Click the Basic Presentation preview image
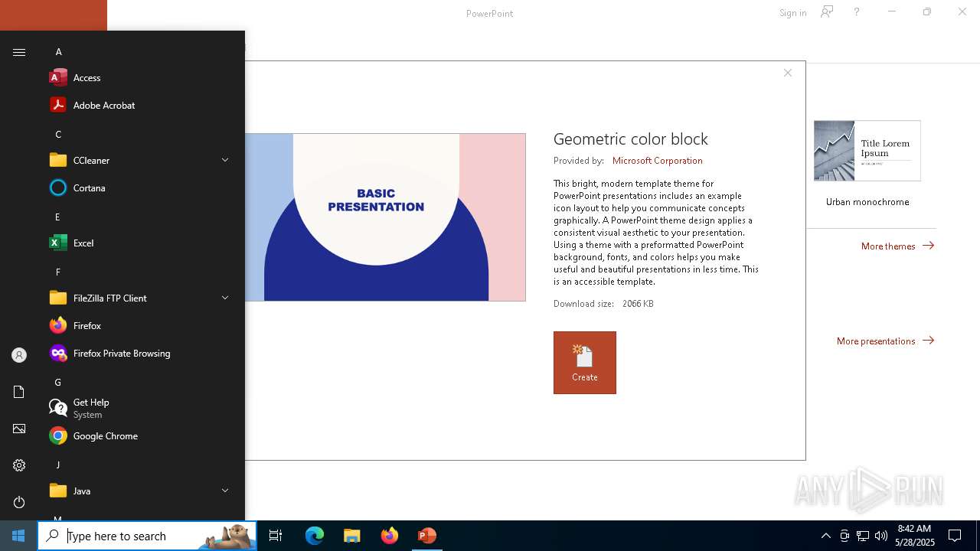The height and width of the screenshot is (551, 980). (385, 217)
